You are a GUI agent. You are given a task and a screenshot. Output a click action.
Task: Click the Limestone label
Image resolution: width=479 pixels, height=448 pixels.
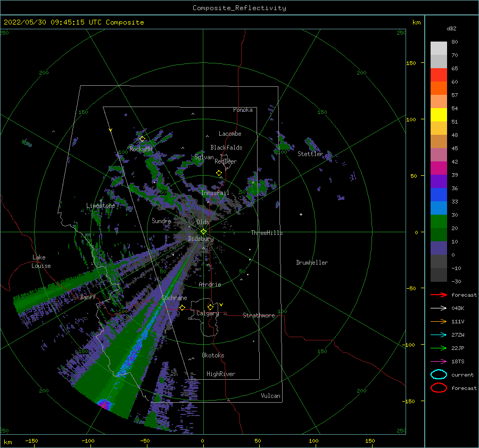click(x=101, y=206)
